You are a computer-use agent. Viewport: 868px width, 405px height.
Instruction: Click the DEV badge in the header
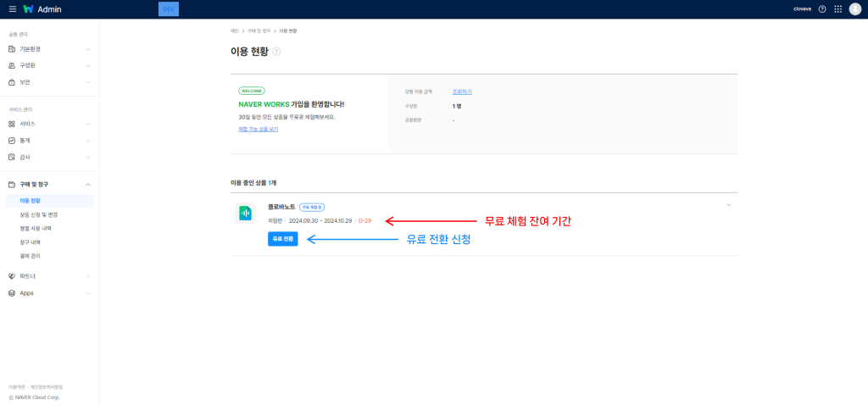click(x=169, y=9)
